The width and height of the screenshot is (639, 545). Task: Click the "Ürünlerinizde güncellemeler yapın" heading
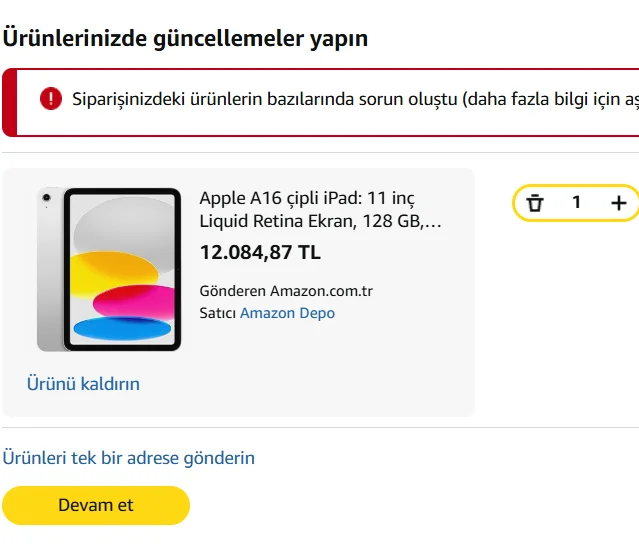click(185, 38)
